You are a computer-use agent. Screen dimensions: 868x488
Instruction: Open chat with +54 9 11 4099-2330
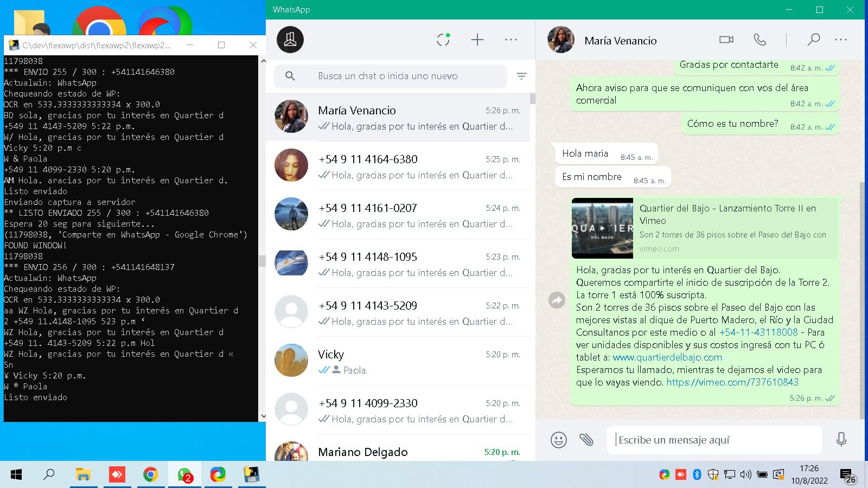(398, 410)
